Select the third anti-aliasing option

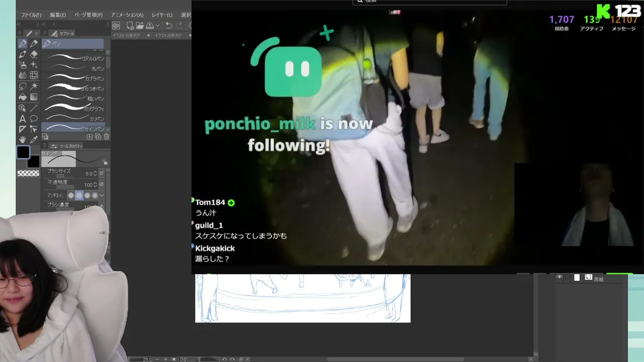coord(87,195)
